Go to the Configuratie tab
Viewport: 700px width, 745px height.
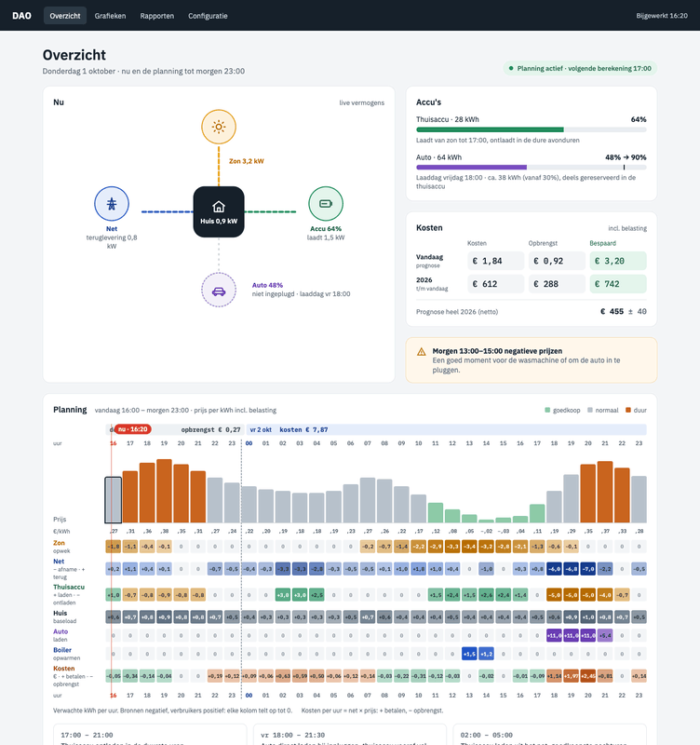click(x=208, y=16)
